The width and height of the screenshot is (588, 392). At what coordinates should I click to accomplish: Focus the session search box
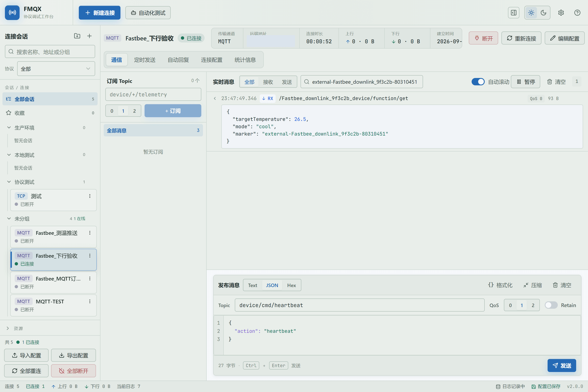(x=50, y=52)
